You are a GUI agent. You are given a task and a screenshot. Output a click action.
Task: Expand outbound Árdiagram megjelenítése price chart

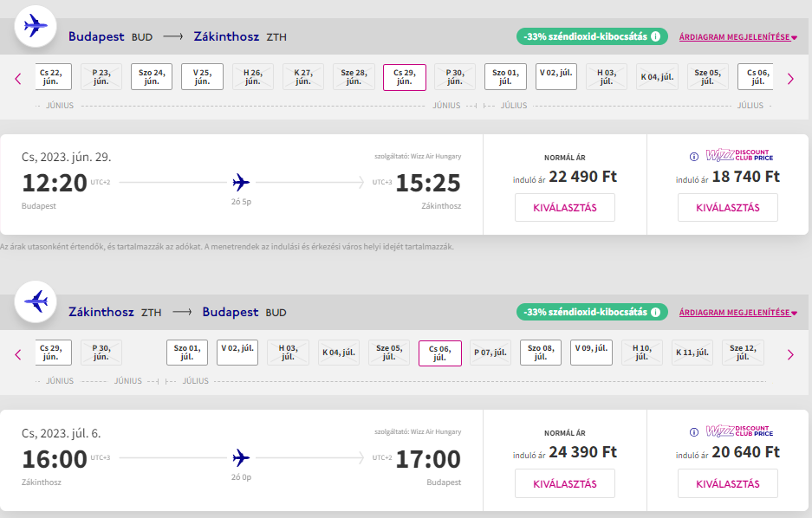(737, 37)
